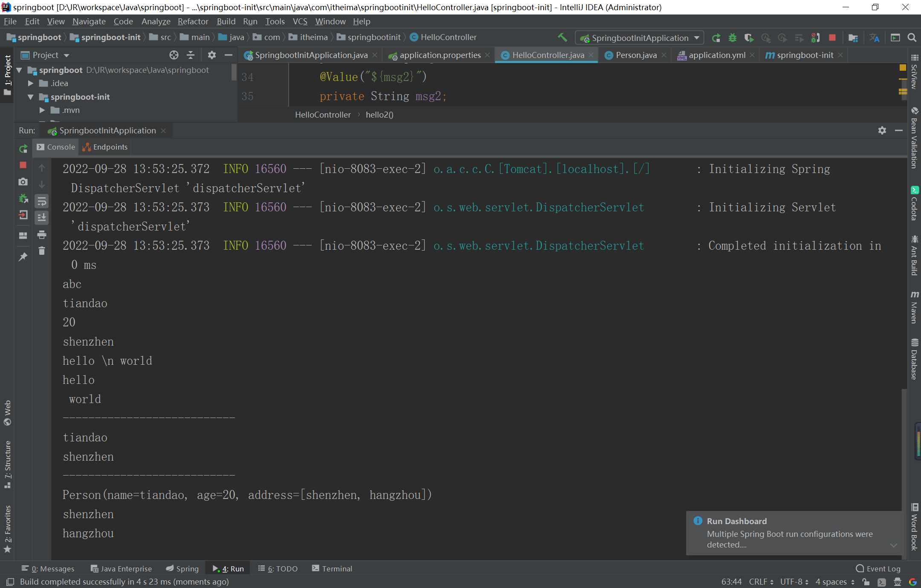The height and width of the screenshot is (588, 921).
Task: Click the Build project hammer icon
Action: (x=562, y=37)
